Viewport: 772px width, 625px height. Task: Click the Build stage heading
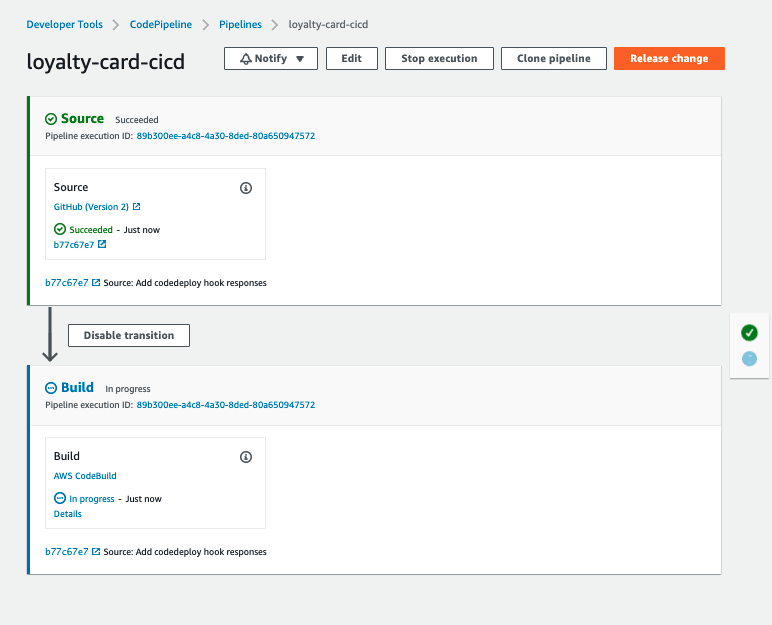click(77, 388)
